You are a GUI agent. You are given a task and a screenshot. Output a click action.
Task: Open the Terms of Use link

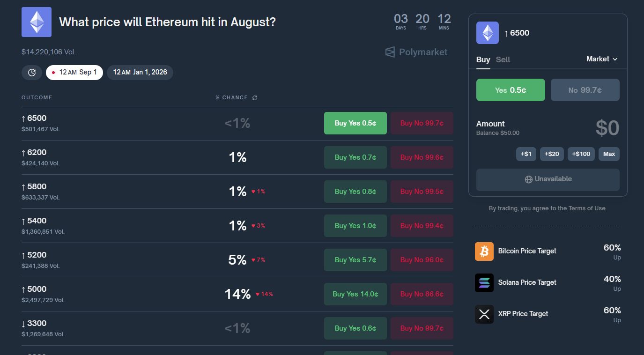[x=587, y=208]
